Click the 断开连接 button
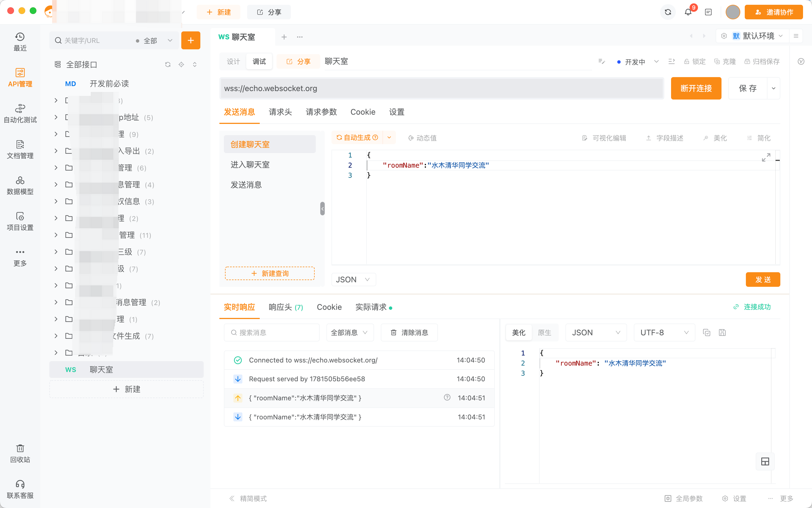812x508 pixels. pos(696,88)
